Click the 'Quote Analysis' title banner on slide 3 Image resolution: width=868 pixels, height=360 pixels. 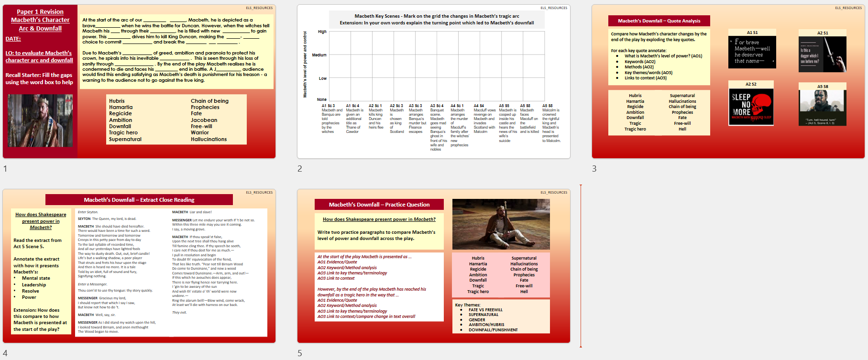click(x=659, y=21)
